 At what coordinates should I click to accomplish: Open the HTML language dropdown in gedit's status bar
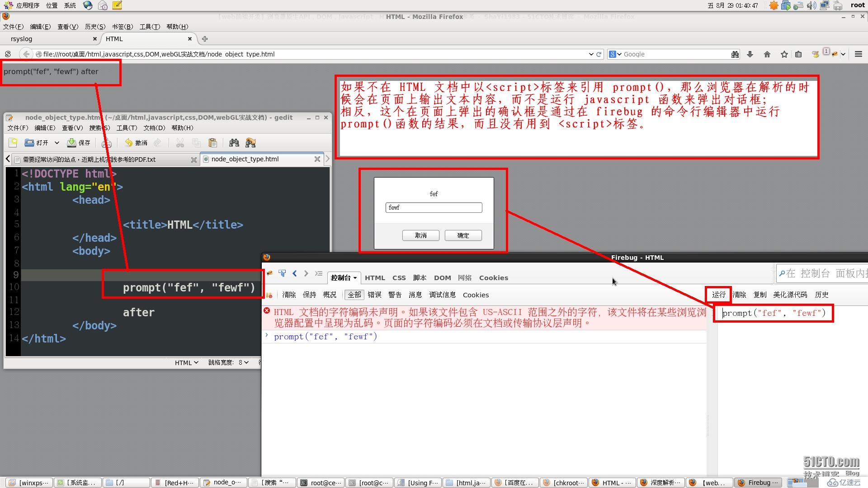click(186, 362)
